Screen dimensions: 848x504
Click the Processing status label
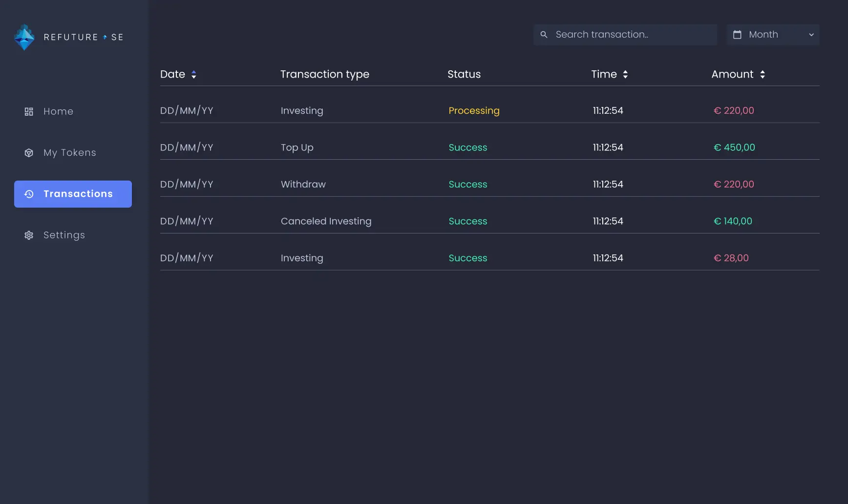[x=474, y=111]
